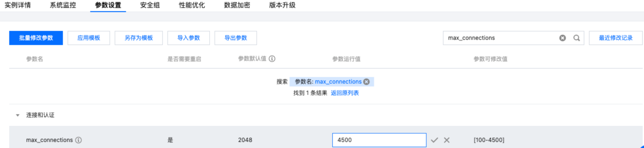Click the 应用模板 button

click(x=89, y=38)
